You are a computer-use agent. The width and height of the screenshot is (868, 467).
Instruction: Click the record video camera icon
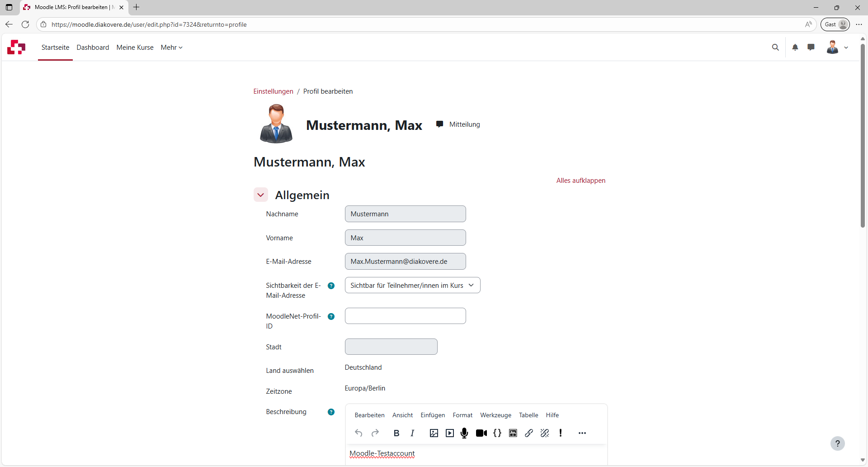click(x=481, y=433)
